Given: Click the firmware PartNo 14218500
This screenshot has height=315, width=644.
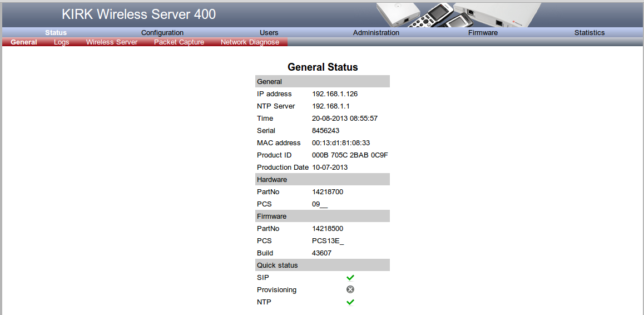Looking at the screenshot, I should [x=328, y=229].
